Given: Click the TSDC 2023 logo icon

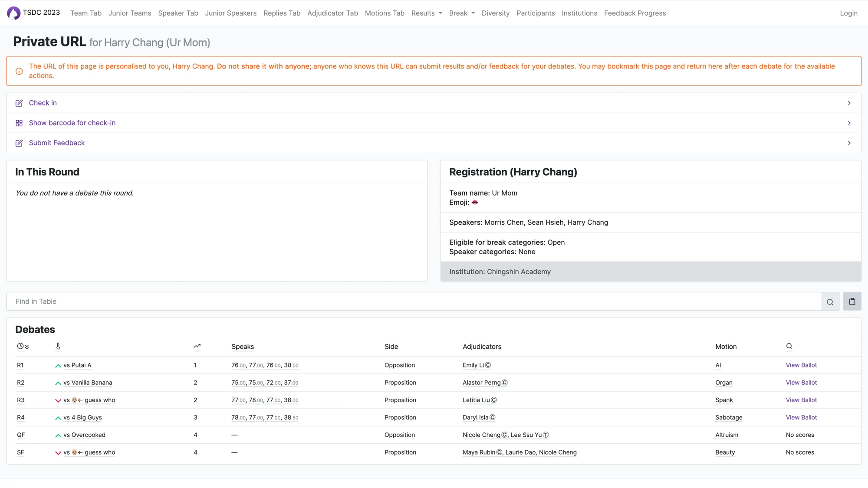Looking at the screenshot, I should pyautogui.click(x=13, y=13).
